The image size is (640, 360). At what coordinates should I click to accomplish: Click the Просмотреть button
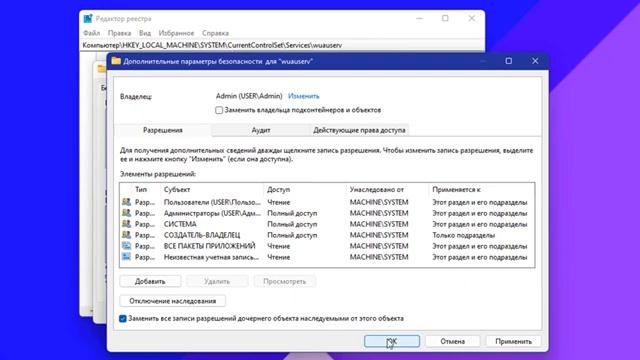(x=284, y=281)
